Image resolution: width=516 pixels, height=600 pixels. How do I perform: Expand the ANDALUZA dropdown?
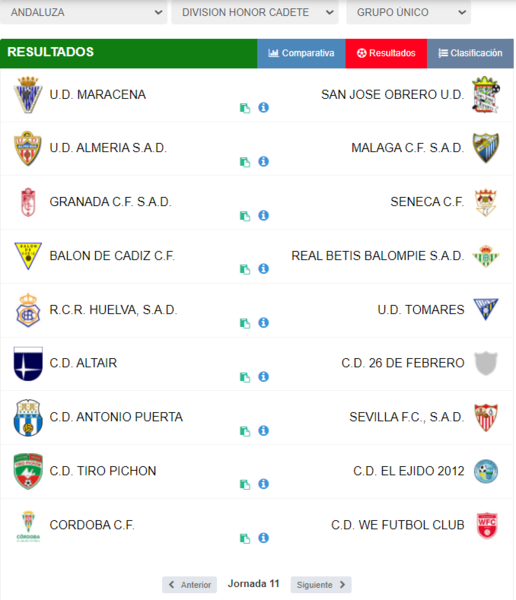point(83,12)
